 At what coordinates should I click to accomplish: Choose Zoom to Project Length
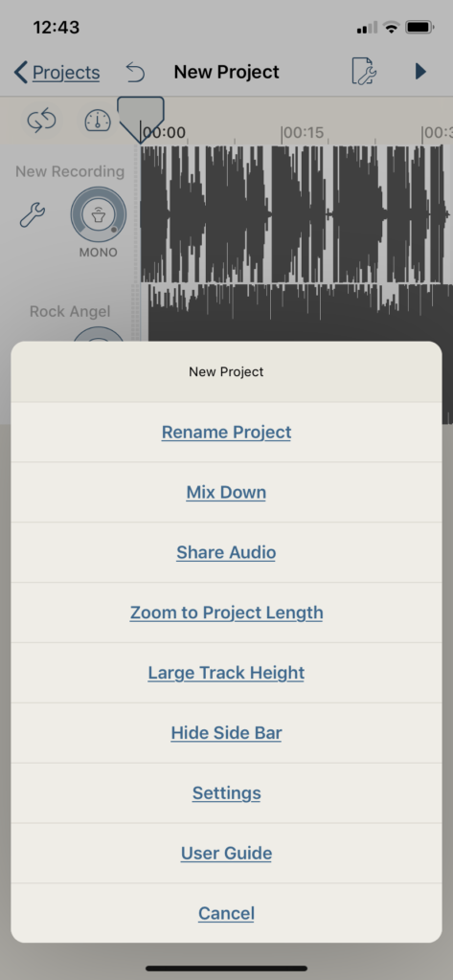226,612
